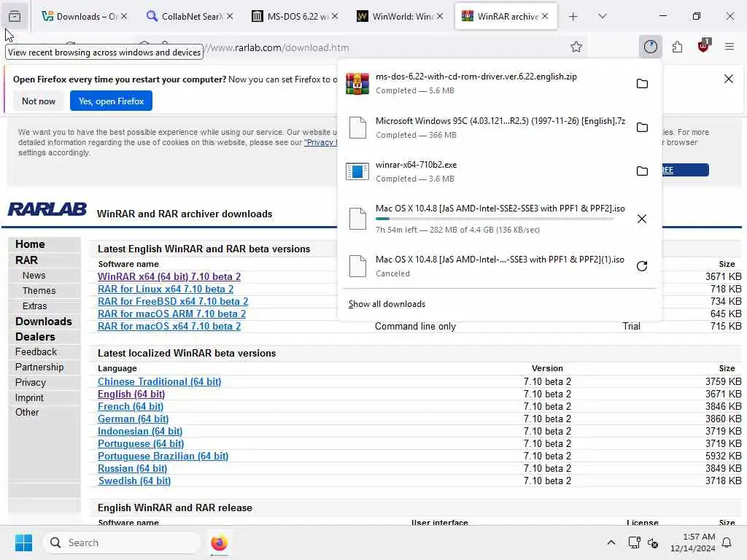Open the Windows Start menu
Image resolution: width=747 pixels, height=560 pixels.
click(x=23, y=542)
